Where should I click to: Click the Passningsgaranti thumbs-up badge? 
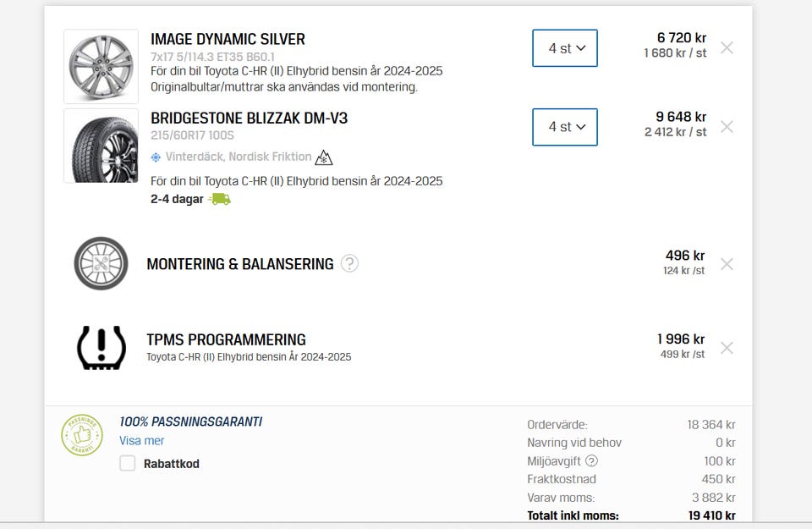tap(82, 435)
